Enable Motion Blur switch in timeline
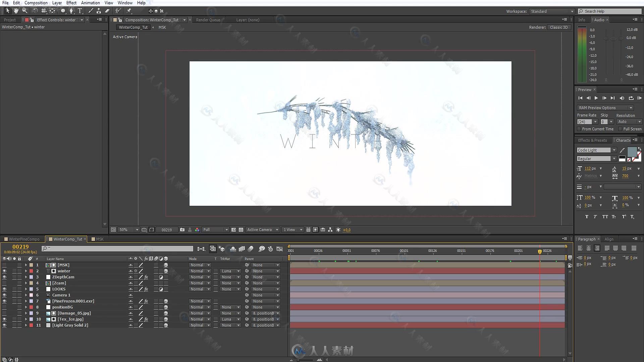The width and height of the screenshot is (644, 362). pyautogui.click(x=251, y=249)
